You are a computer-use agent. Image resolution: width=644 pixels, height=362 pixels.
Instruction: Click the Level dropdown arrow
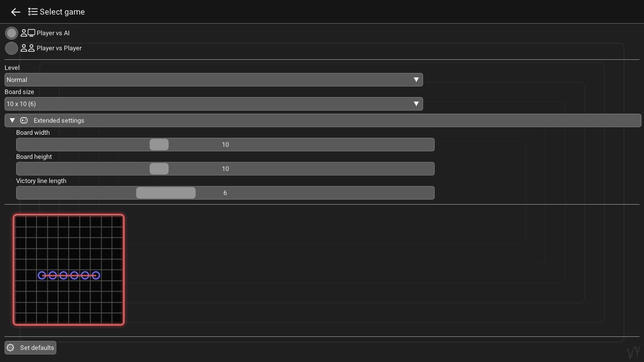click(417, 79)
